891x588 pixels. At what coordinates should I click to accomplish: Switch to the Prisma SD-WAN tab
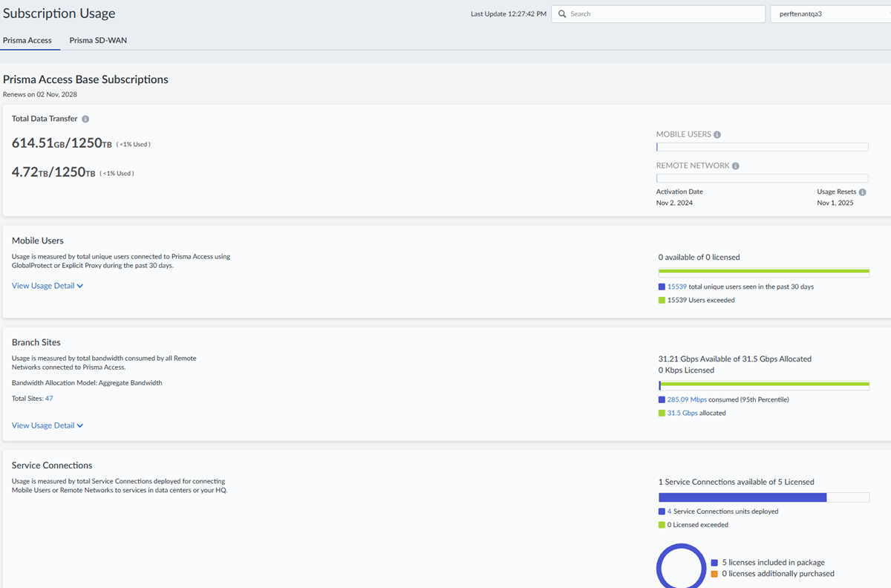click(x=98, y=40)
